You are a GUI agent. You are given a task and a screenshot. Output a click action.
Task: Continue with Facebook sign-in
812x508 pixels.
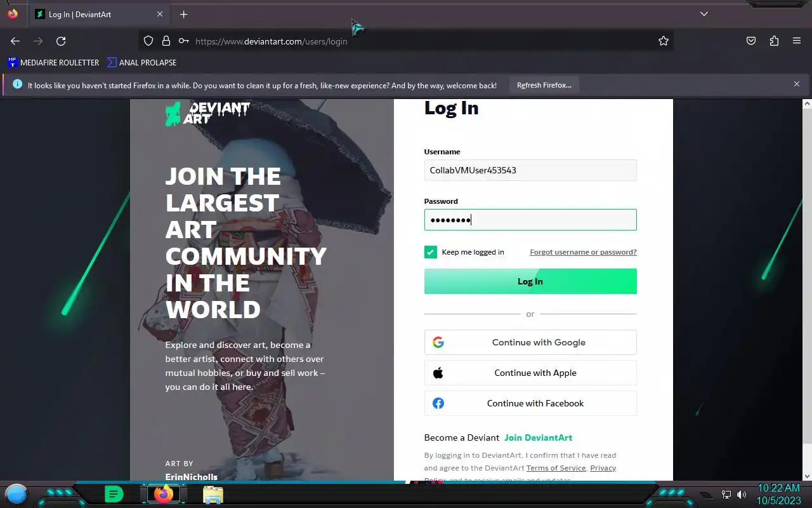pyautogui.click(x=530, y=403)
